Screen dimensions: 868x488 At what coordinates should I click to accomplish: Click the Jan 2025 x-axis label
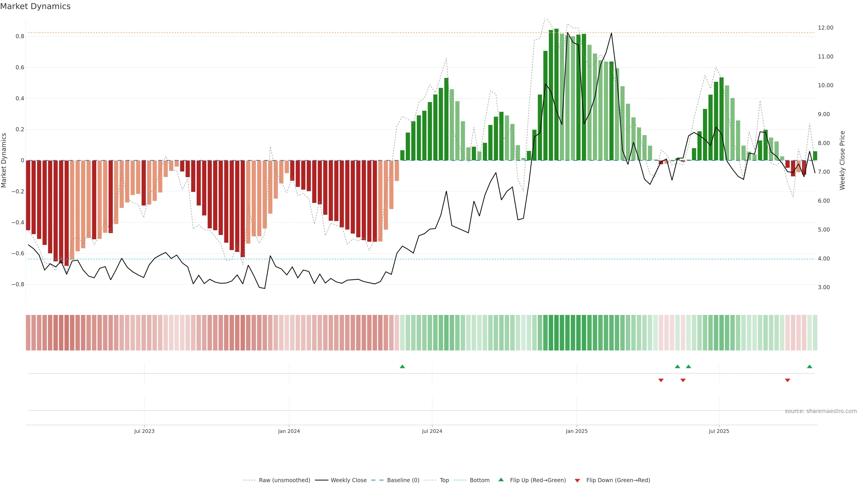click(577, 431)
